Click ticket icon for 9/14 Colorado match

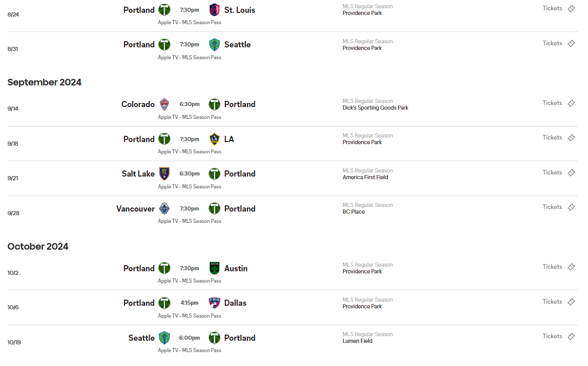tap(571, 103)
